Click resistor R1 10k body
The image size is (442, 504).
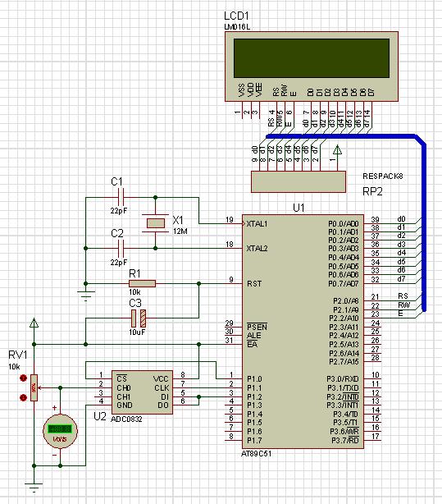pyautogui.click(x=142, y=283)
